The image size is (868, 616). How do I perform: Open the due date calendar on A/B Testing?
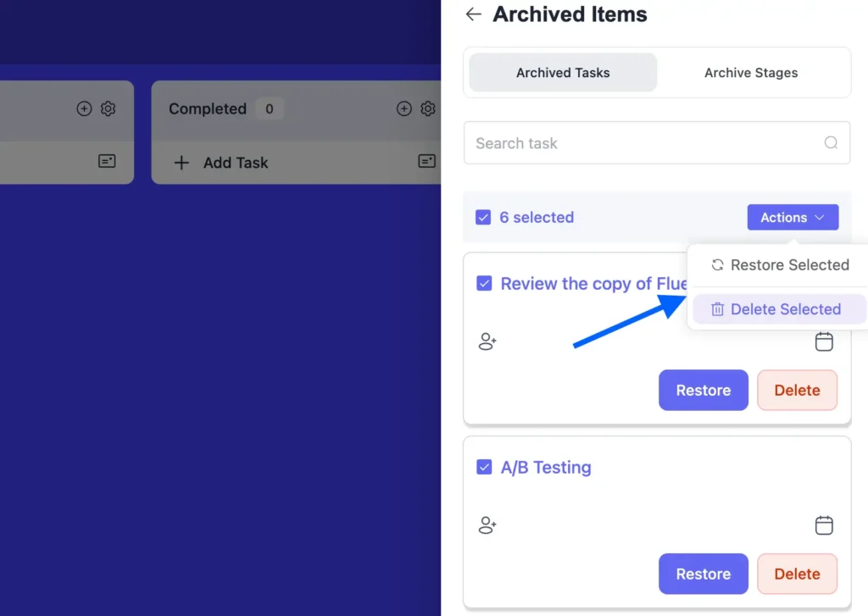(824, 525)
